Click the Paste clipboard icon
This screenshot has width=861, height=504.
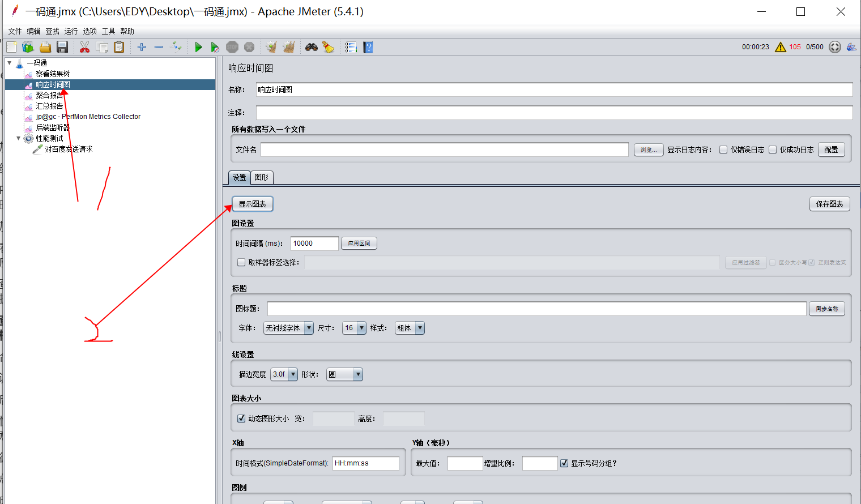pyautogui.click(x=119, y=47)
